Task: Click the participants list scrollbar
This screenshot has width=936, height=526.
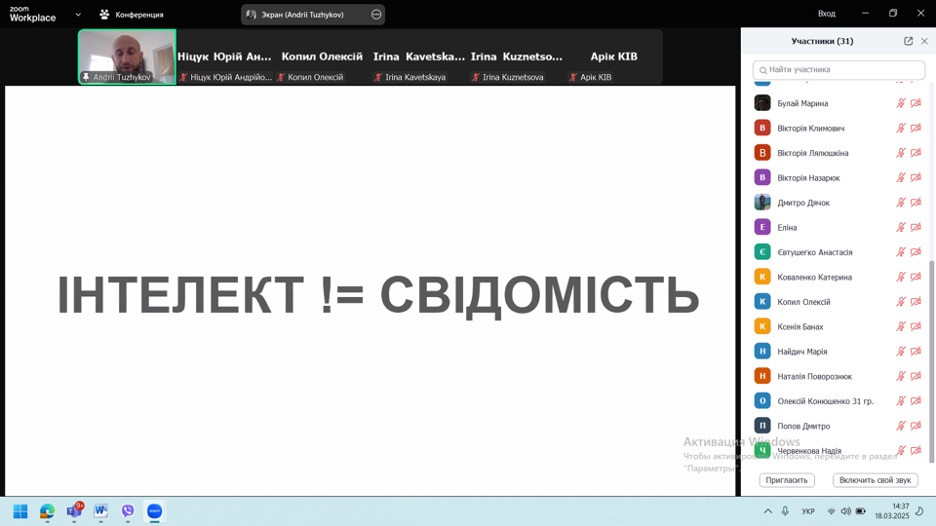Action: tap(932, 361)
